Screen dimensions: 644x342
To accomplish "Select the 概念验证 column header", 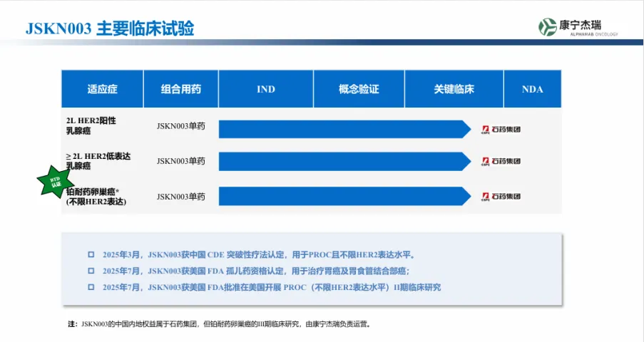I will [x=359, y=89].
